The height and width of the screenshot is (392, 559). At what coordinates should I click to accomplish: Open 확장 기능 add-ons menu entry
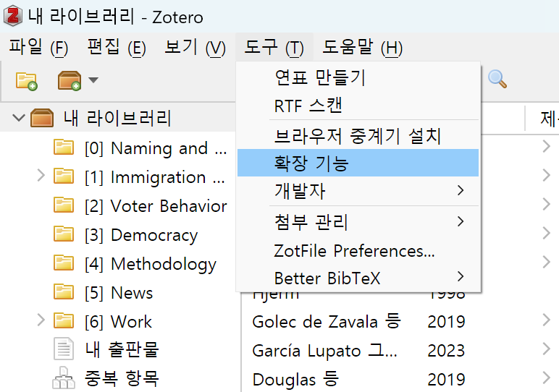click(x=358, y=163)
